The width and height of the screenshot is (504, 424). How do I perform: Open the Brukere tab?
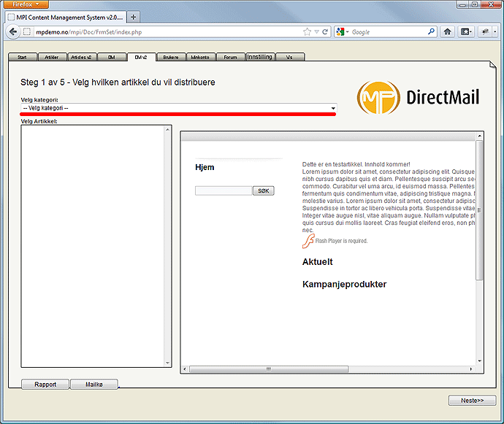pos(171,57)
